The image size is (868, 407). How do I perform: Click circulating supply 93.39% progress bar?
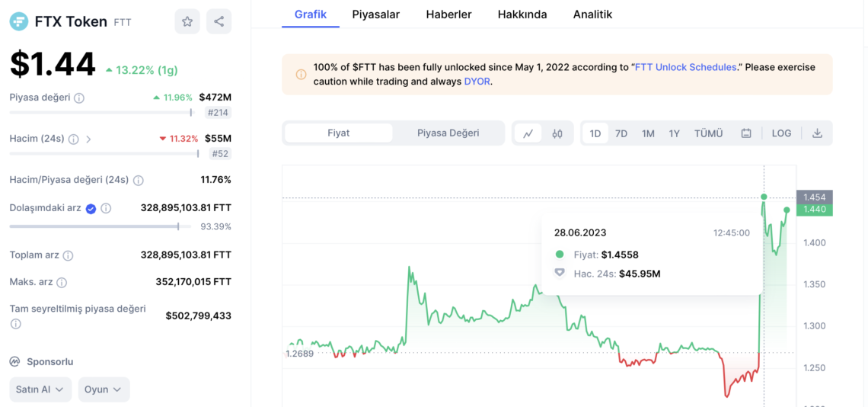tap(101, 226)
